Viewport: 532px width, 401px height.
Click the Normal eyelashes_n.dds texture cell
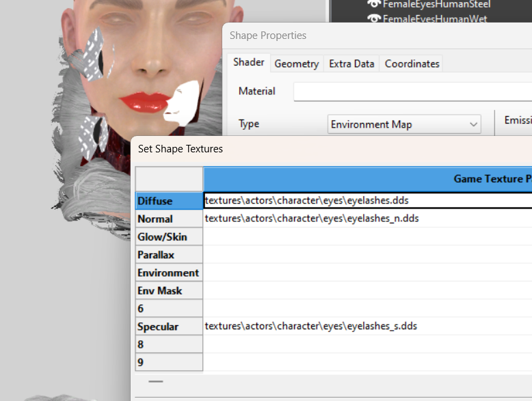[368, 219]
